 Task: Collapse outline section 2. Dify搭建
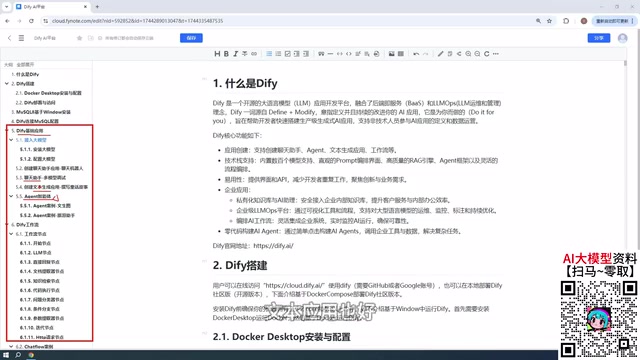[x=7, y=83]
